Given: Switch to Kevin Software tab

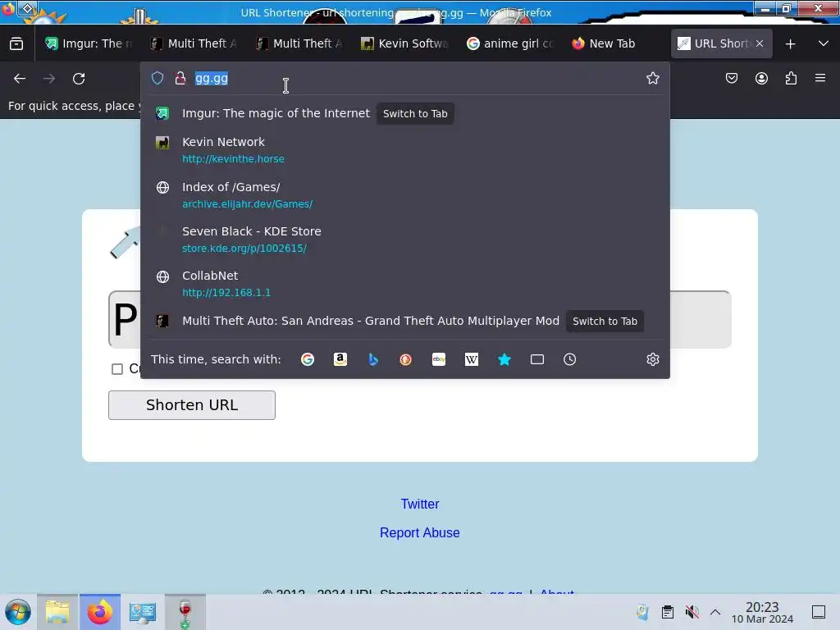Looking at the screenshot, I should pos(405,44).
